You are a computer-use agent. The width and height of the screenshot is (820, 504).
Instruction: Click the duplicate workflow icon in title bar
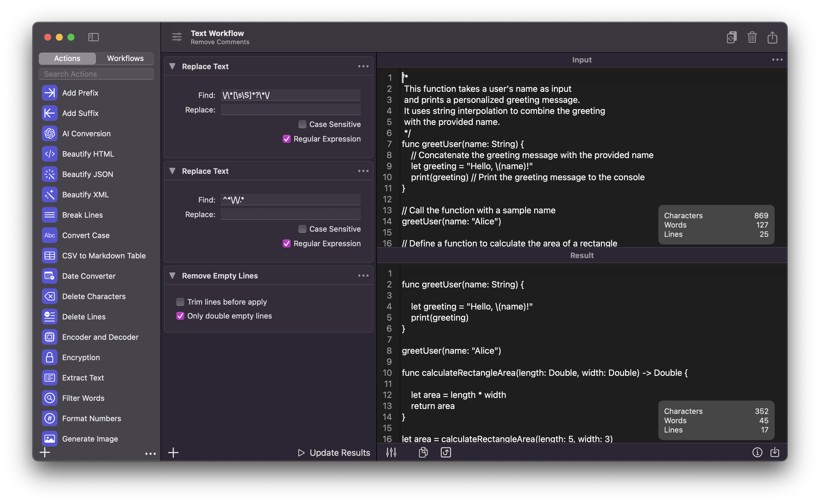coord(731,37)
